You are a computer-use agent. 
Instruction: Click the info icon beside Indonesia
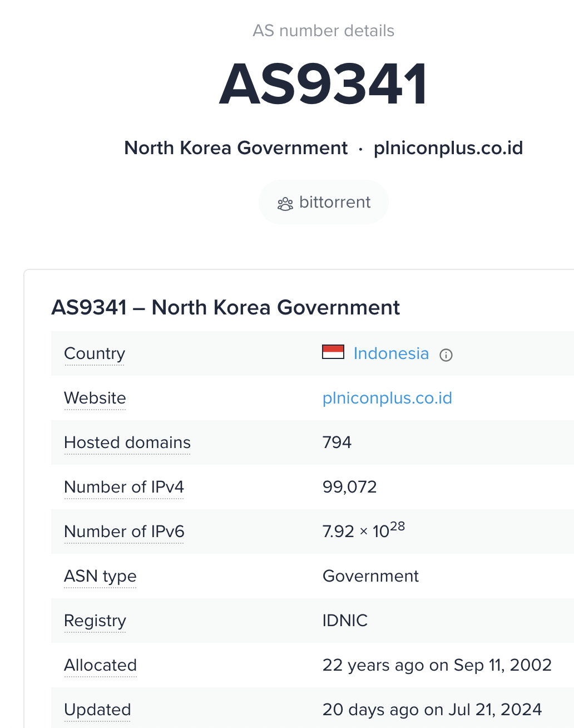(x=446, y=355)
